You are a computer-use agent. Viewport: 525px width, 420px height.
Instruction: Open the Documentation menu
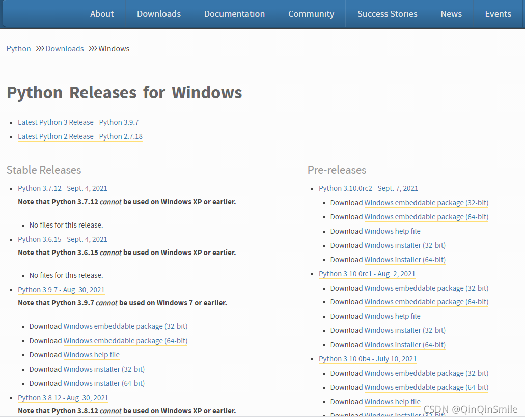click(234, 14)
